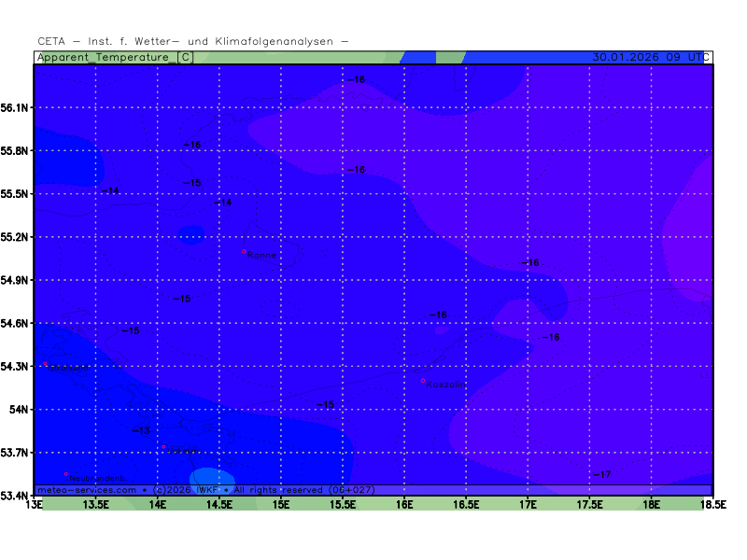Click the 13.5E longitude axis label
Image resolution: width=747 pixels, height=560 pixels.
click(96, 505)
